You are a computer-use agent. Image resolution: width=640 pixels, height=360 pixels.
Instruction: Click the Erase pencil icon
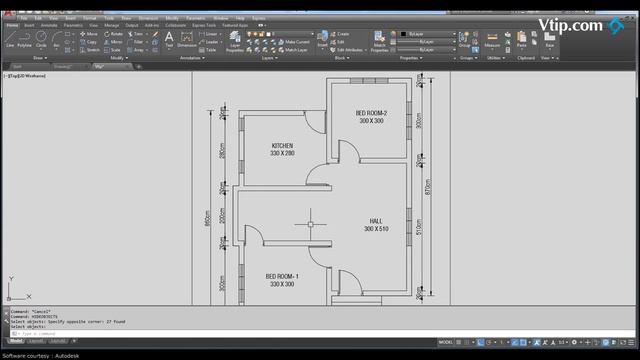click(155, 34)
